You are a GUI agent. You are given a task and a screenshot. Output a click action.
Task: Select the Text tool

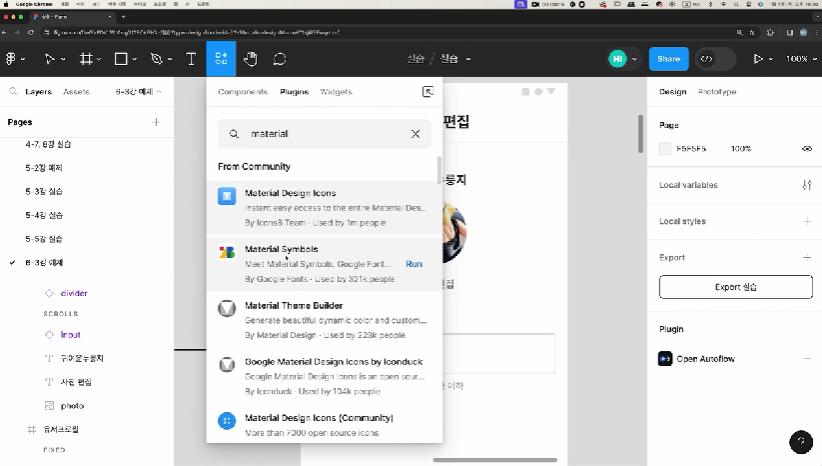(x=191, y=59)
